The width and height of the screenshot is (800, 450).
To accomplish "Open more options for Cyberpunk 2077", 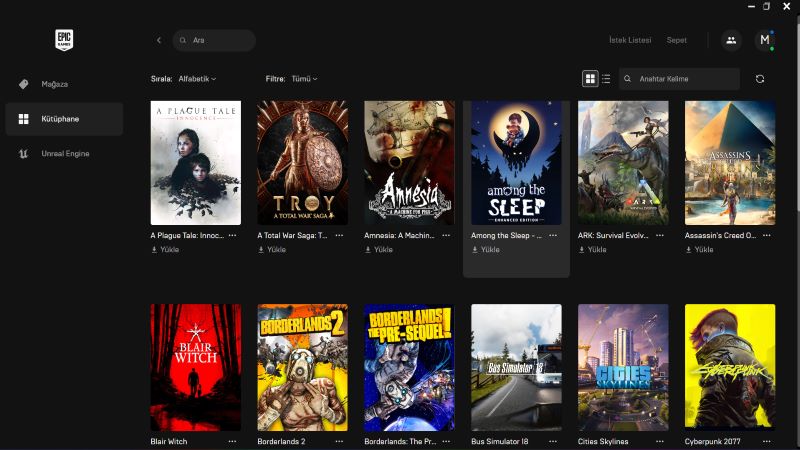I will [767, 442].
